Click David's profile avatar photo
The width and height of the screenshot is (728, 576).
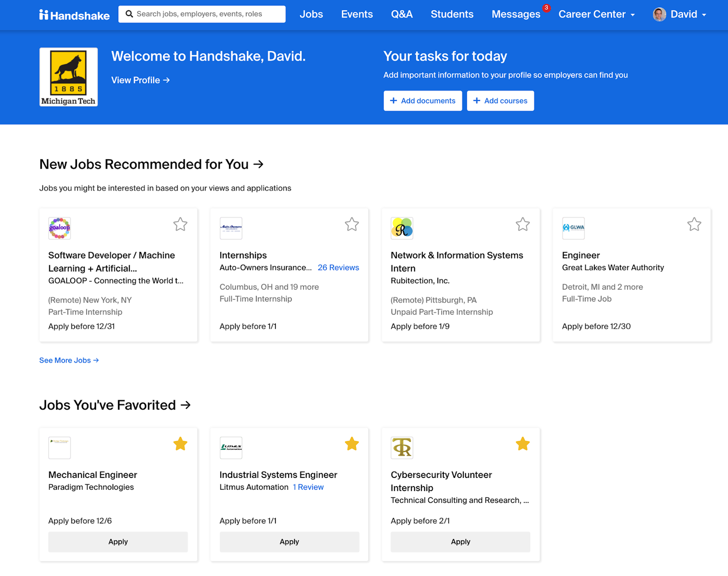coord(659,15)
